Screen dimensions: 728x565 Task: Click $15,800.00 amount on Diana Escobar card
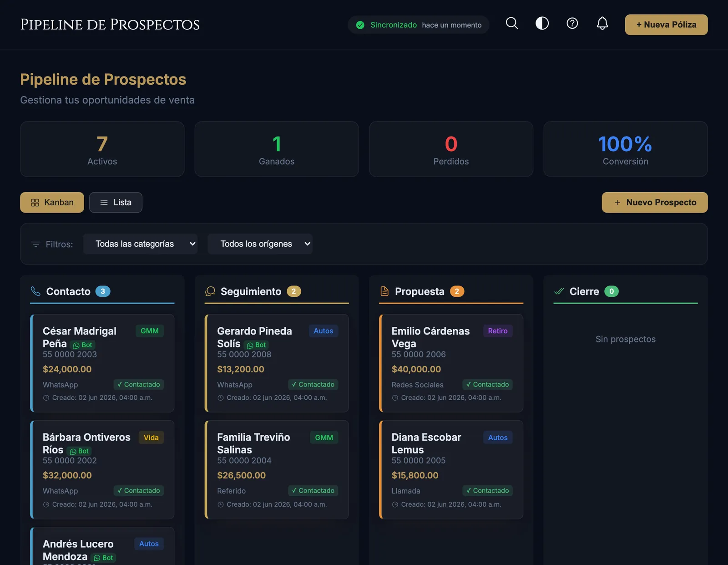click(415, 475)
